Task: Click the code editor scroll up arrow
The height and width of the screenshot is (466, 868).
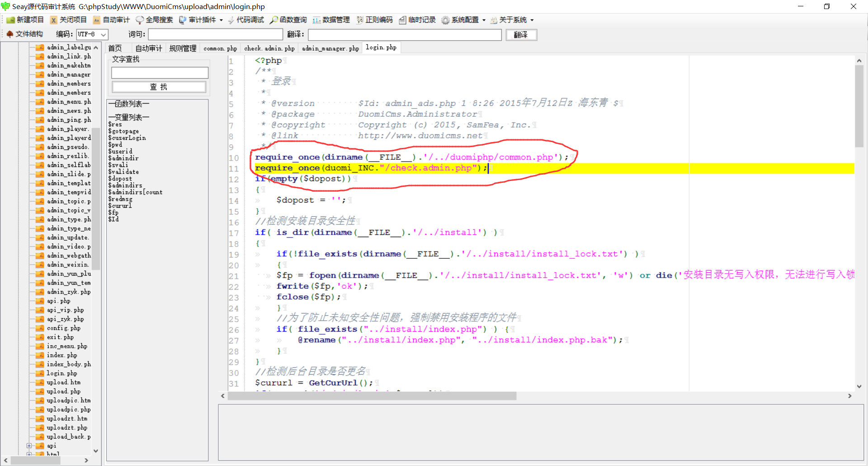Action: [859, 61]
